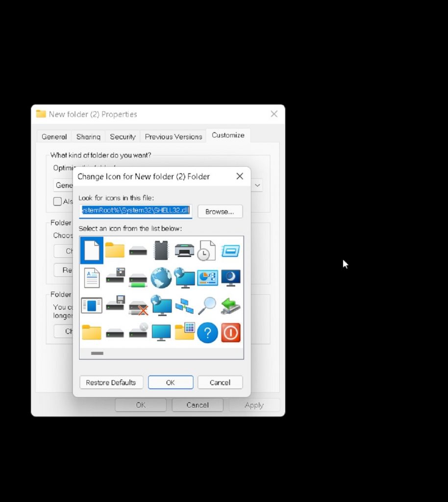Pick the networked computers icon

(x=184, y=305)
